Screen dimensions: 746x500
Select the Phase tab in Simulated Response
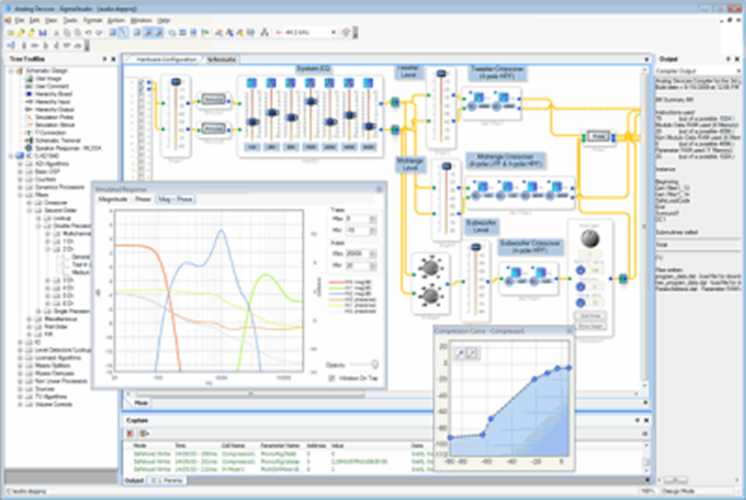[144, 199]
